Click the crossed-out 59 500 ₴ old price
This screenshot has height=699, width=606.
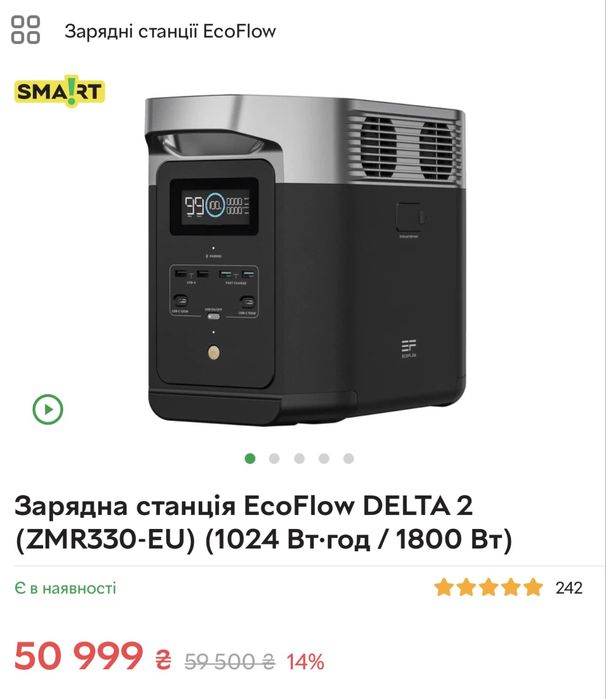tap(230, 662)
